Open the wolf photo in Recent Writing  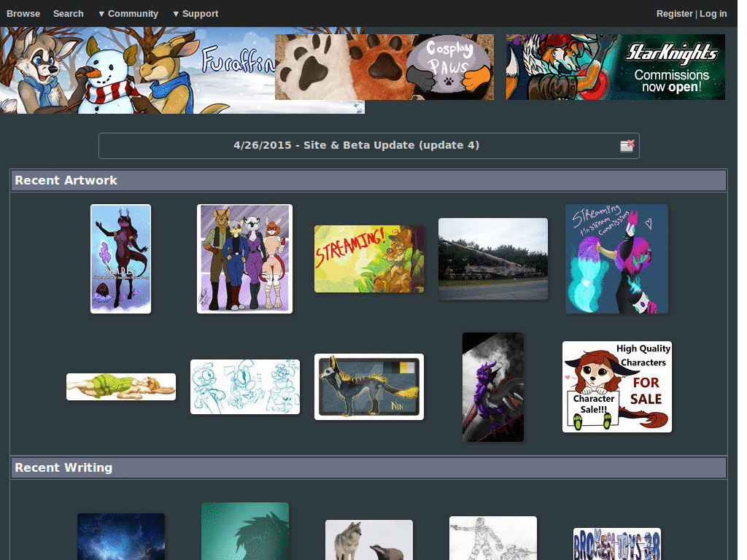coord(368,540)
